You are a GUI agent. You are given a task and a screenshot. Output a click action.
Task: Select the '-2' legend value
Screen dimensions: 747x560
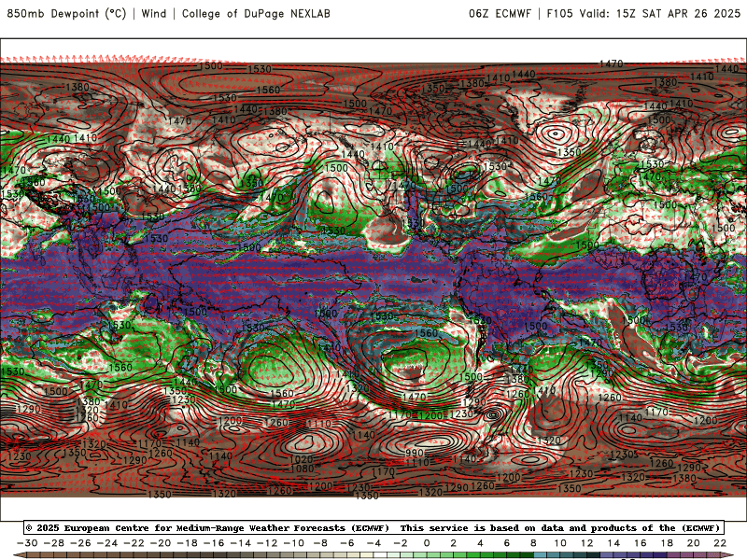[x=401, y=543]
